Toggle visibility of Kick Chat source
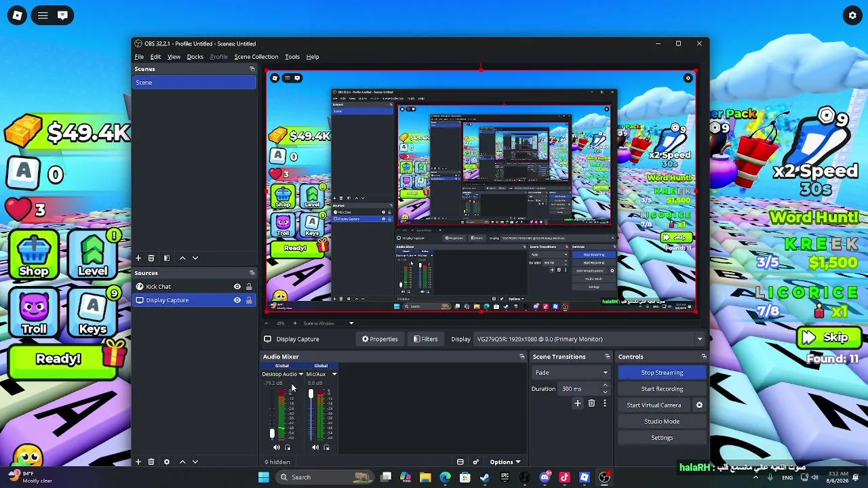The height and width of the screenshot is (488, 868). 237,287
